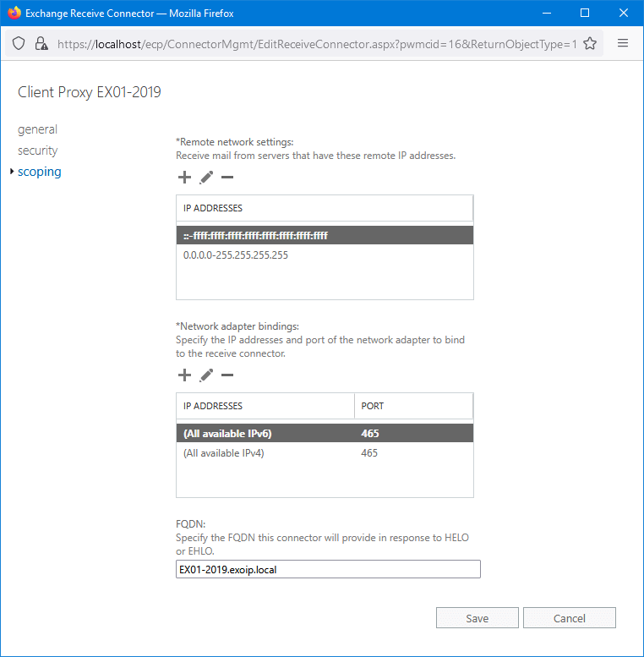Cancel editing the receive connector
644x657 pixels.
569,618
